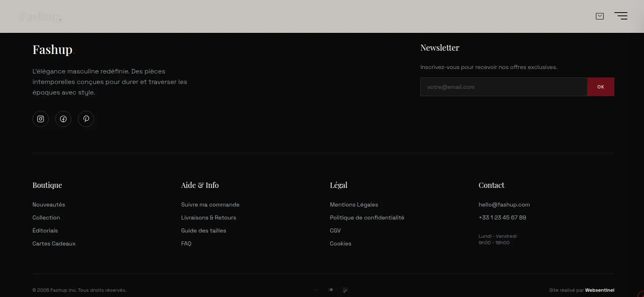Open the Pinterest social icon
Screen dimensions: 644x297
click(86, 119)
